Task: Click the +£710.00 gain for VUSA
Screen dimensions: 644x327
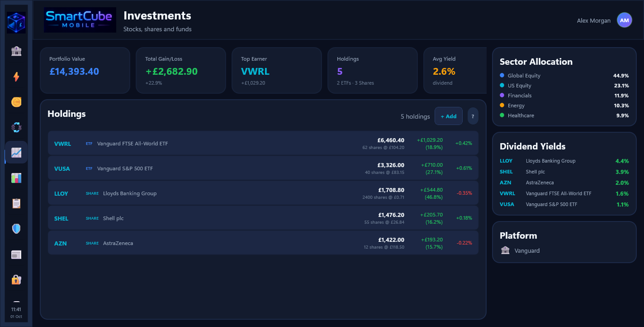Action: [432, 165]
